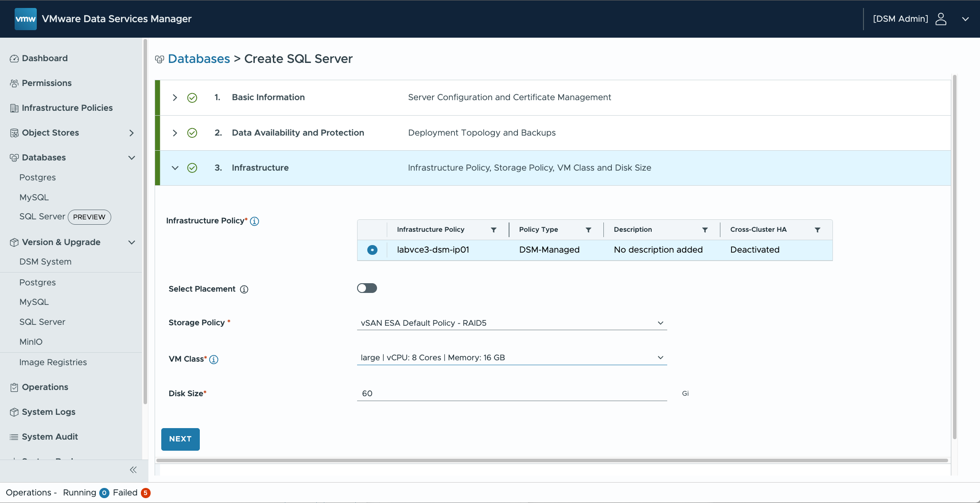Collapse the sidebar with double-chevron icon

(133, 470)
